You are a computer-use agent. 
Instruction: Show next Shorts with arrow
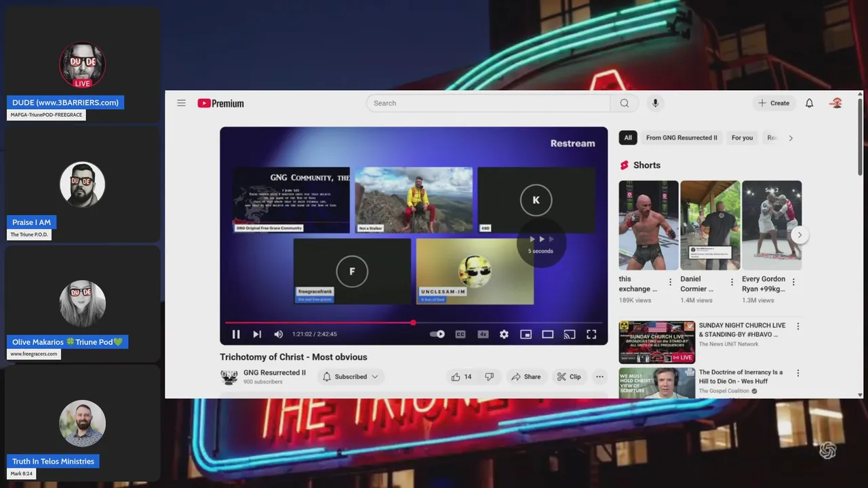coord(800,235)
